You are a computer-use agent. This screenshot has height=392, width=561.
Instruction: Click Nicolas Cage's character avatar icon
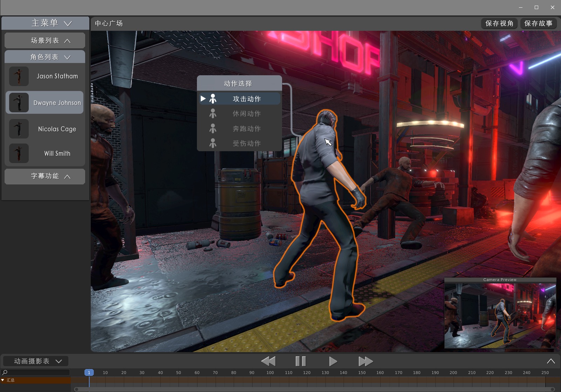[x=19, y=129]
